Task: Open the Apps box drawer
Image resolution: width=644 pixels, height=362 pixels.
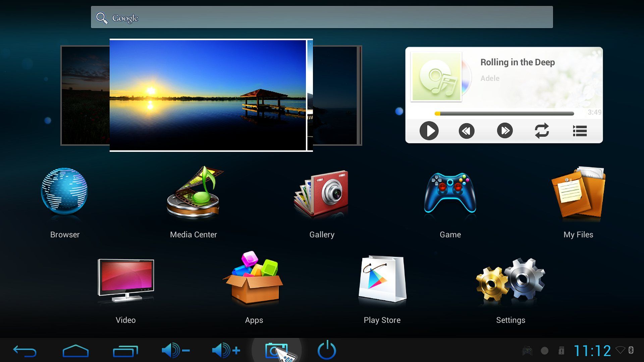Action: coord(254,279)
